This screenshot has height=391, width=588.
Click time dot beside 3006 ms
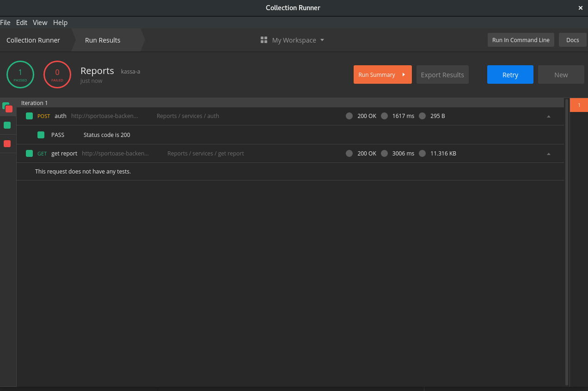(384, 153)
